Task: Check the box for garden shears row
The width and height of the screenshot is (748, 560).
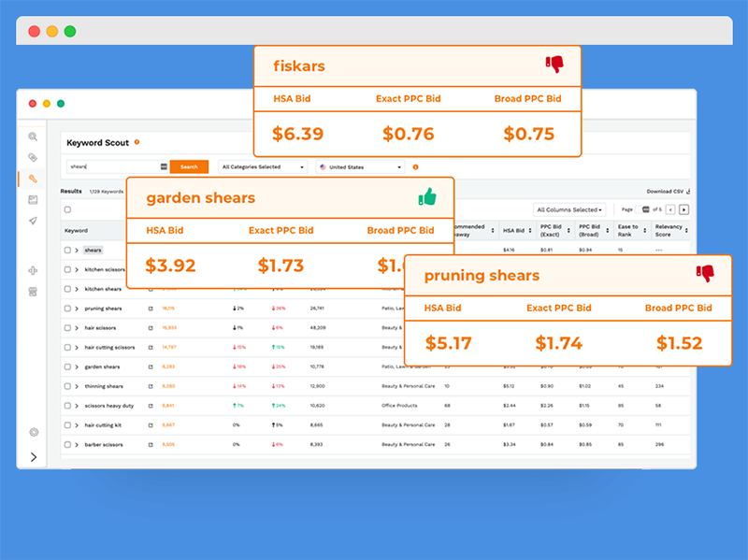Action: click(67, 366)
